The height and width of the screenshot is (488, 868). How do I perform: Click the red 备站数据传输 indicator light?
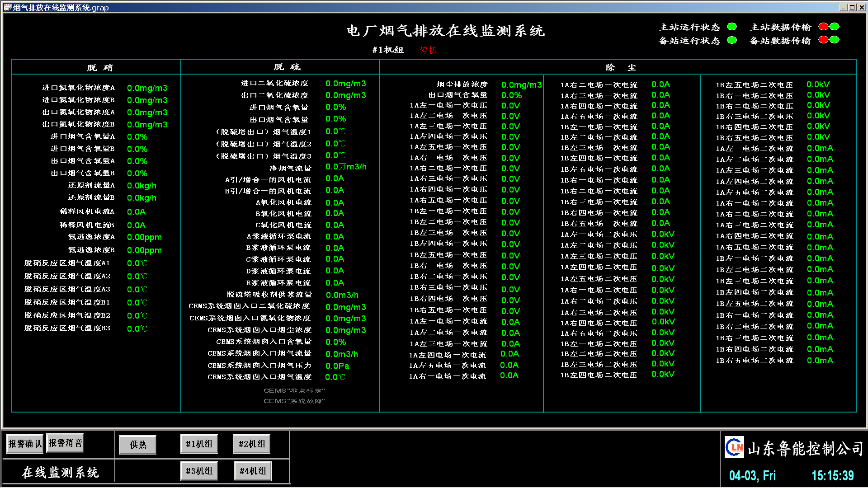click(x=824, y=40)
